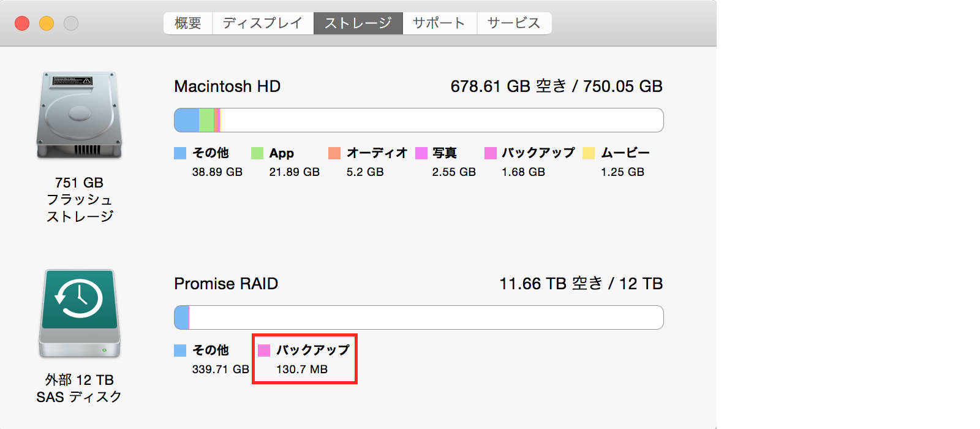Click the yellow ムービー legend swatch
Screen dimensions: 980x429
tap(589, 153)
